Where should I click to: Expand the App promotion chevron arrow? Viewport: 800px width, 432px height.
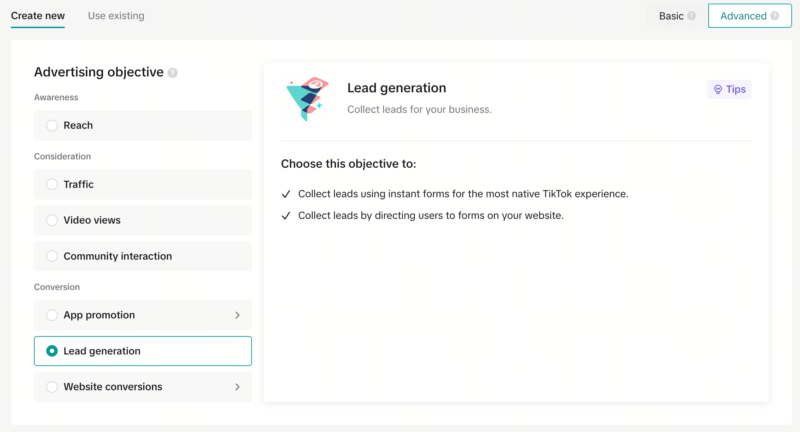(237, 315)
